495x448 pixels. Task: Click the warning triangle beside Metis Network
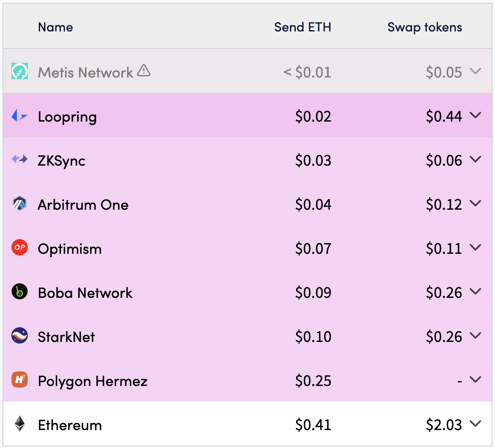144,71
